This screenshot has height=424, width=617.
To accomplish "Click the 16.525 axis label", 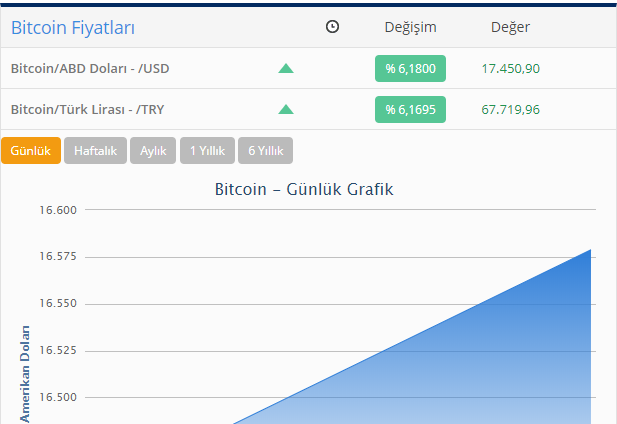I will click(58, 350).
